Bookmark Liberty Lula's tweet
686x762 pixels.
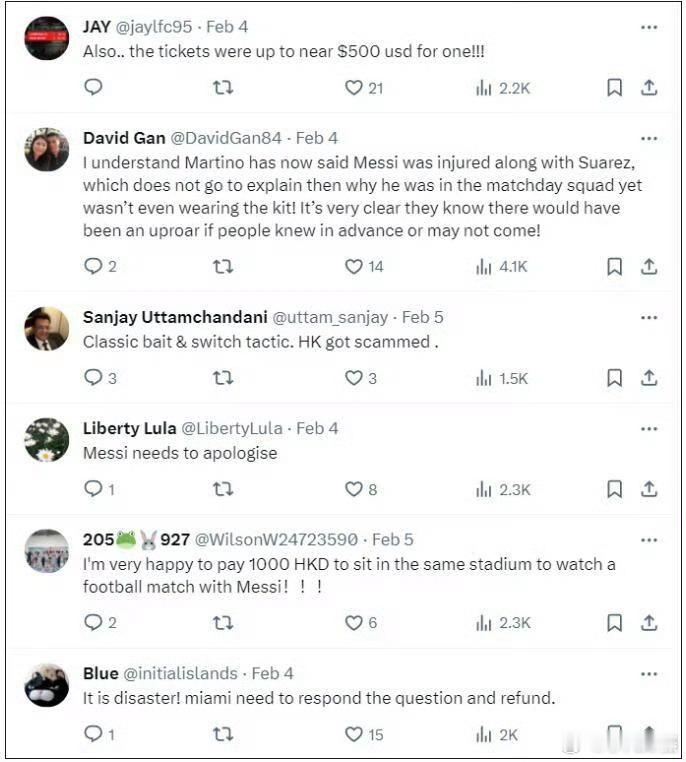[x=614, y=489]
